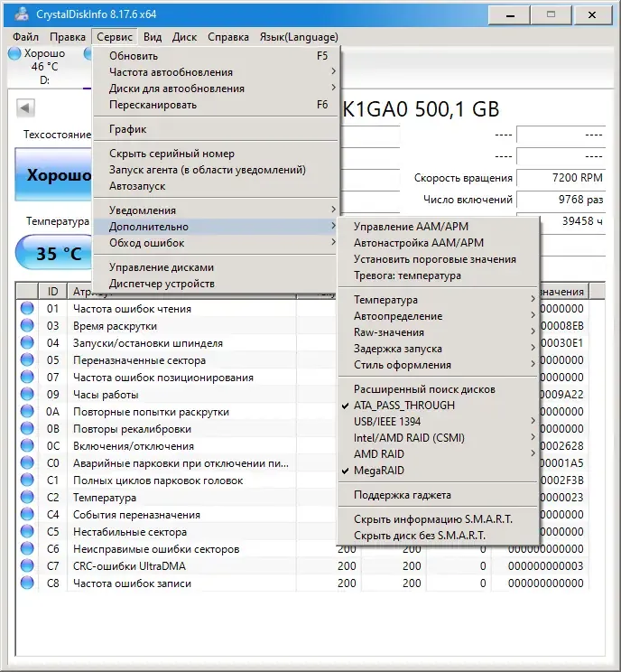Expand the Стиль оформления submenu
Image resolution: width=621 pixels, height=672 pixels.
tap(438, 365)
